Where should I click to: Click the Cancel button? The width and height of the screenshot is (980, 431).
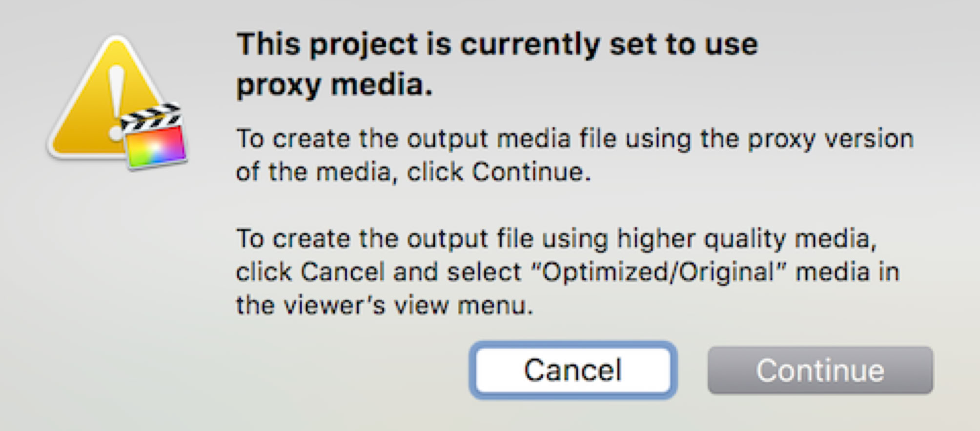(573, 370)
